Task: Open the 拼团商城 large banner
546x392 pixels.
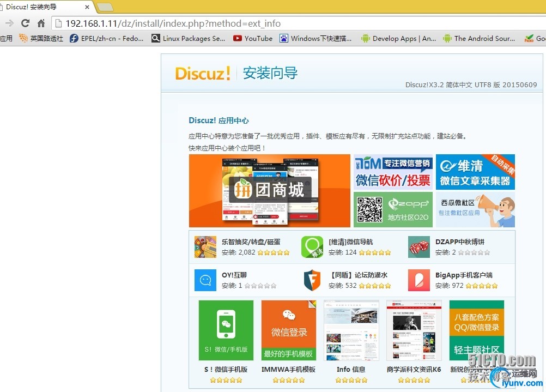Action: point(270,191)
